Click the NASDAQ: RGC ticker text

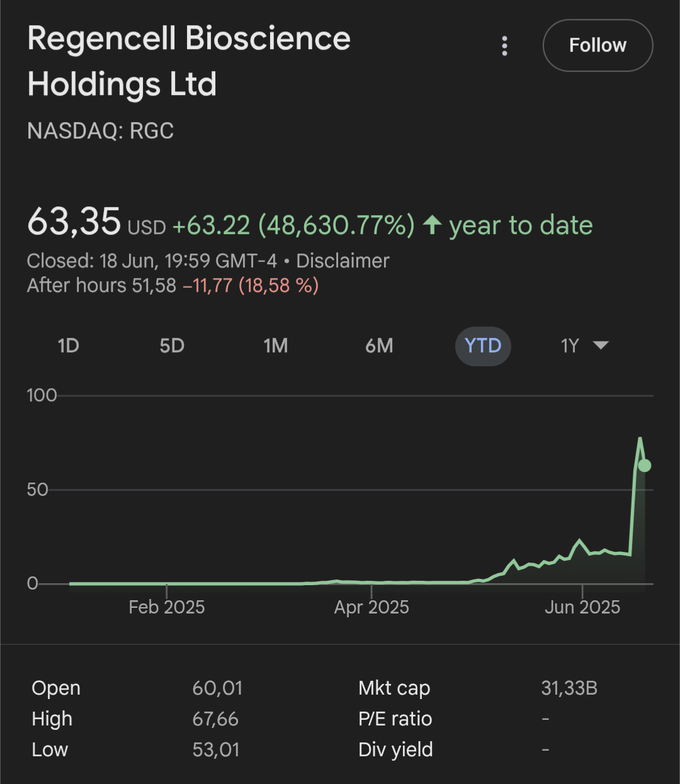point(101,131)
